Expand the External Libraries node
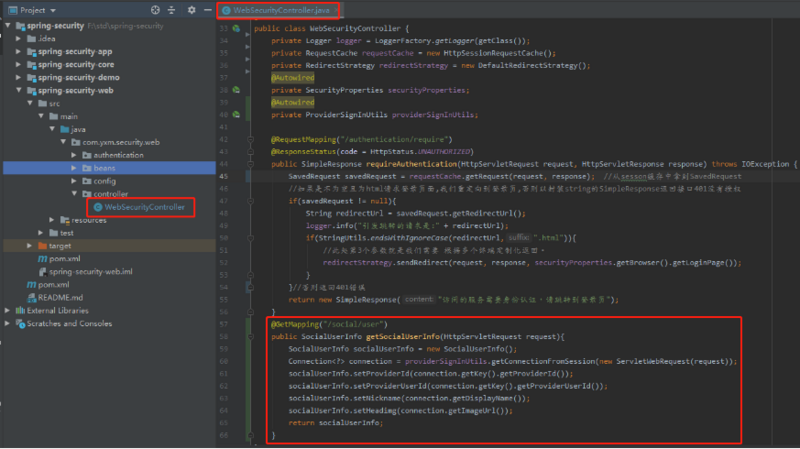 click(x=8, y=310)
